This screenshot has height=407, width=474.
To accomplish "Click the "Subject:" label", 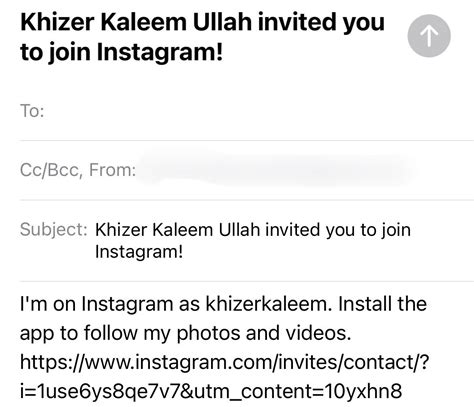I will (53, 229).
